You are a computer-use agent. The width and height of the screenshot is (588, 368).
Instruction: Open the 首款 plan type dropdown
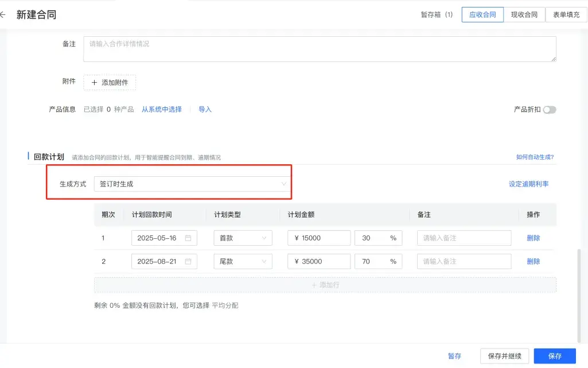click(243, 238)
